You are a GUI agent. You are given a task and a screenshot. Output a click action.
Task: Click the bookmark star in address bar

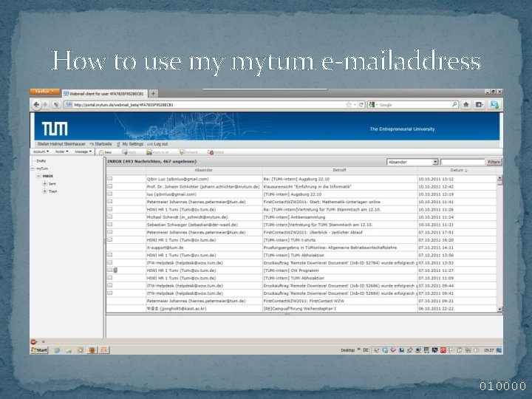pos(349,105)
